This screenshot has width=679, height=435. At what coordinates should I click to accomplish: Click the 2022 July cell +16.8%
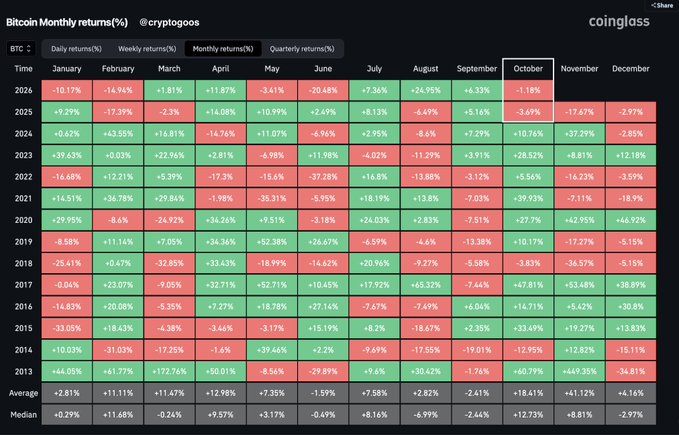pos(374,177)
